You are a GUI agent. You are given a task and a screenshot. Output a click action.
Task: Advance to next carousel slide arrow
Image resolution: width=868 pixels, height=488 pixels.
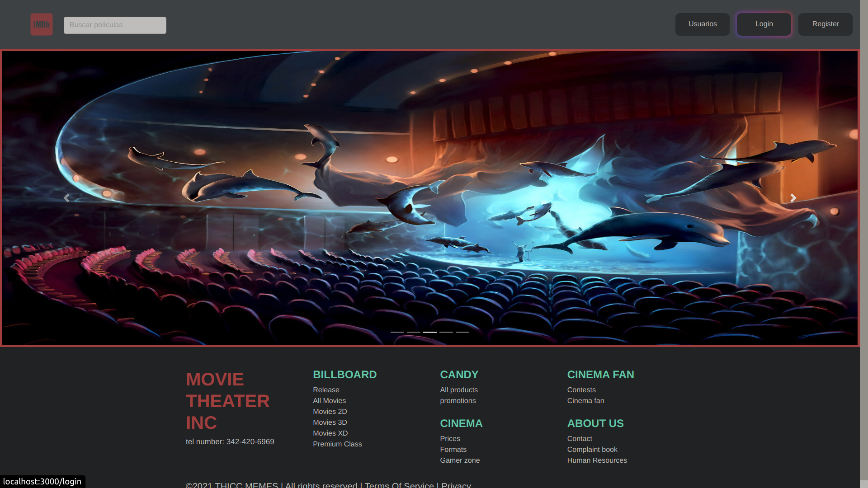click(793, 198)
